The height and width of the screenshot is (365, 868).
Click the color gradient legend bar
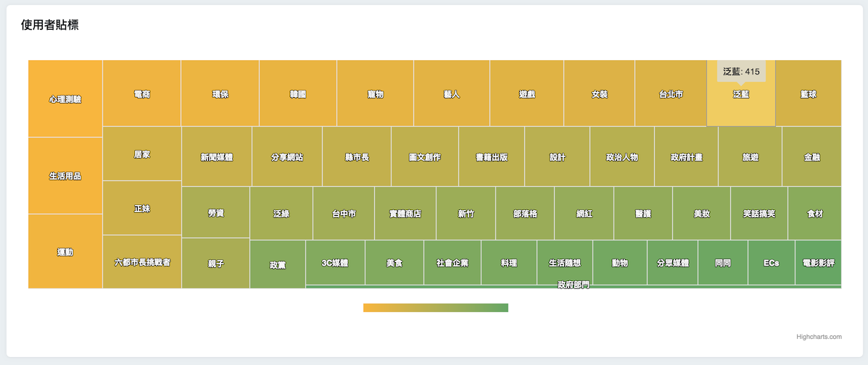pos(436,308)
